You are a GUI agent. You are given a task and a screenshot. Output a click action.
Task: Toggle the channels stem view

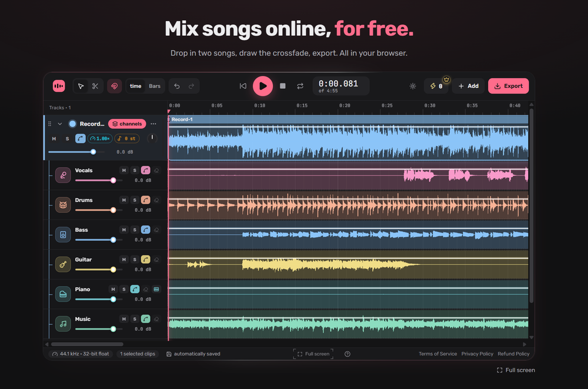(x=127, y=124)
